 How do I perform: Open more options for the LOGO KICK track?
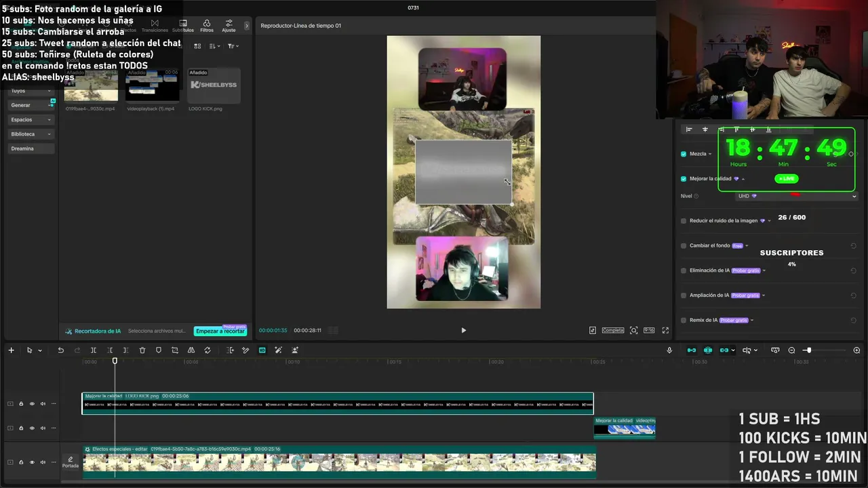pyautogui.click(x=54, y=404)
